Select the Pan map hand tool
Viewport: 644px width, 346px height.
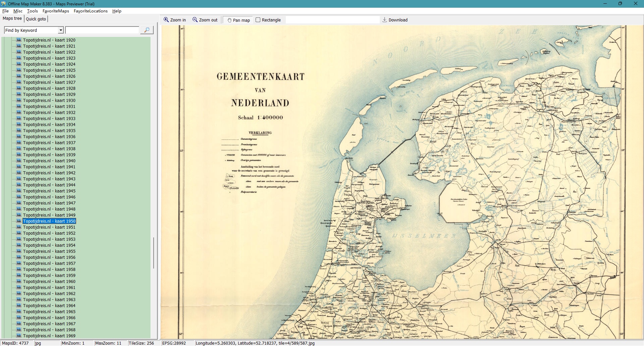(x=229, y=20)
